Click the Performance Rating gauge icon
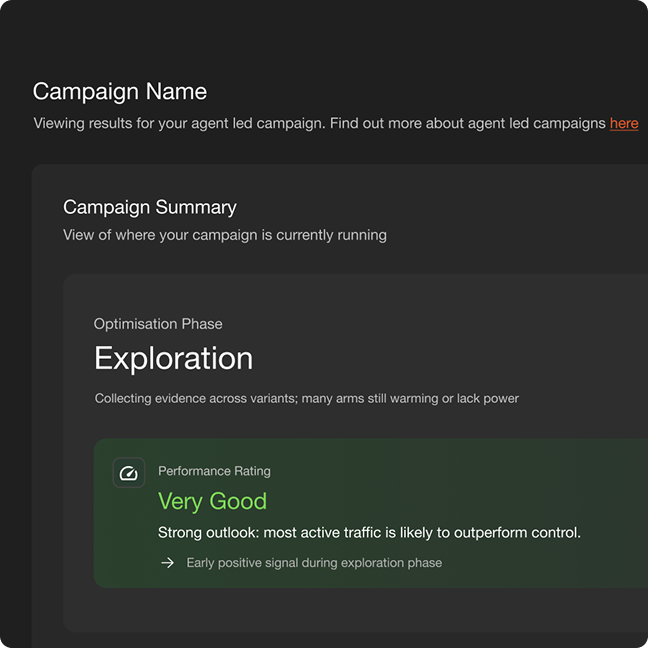648x648 pixels. (x=129, y=472)
